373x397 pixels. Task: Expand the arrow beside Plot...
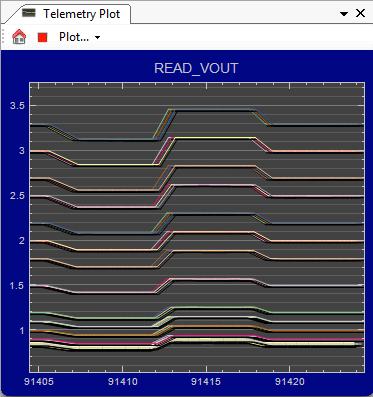[x=97, y=37]
